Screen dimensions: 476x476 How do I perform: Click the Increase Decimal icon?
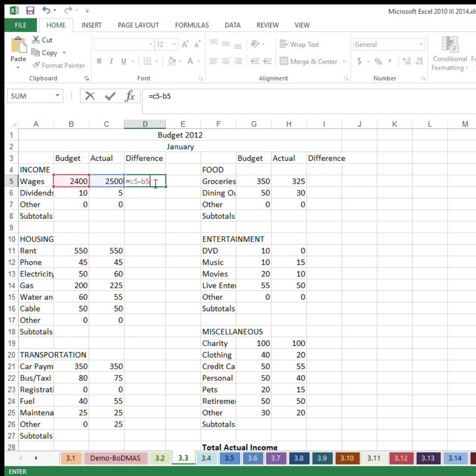coord(406,61)
